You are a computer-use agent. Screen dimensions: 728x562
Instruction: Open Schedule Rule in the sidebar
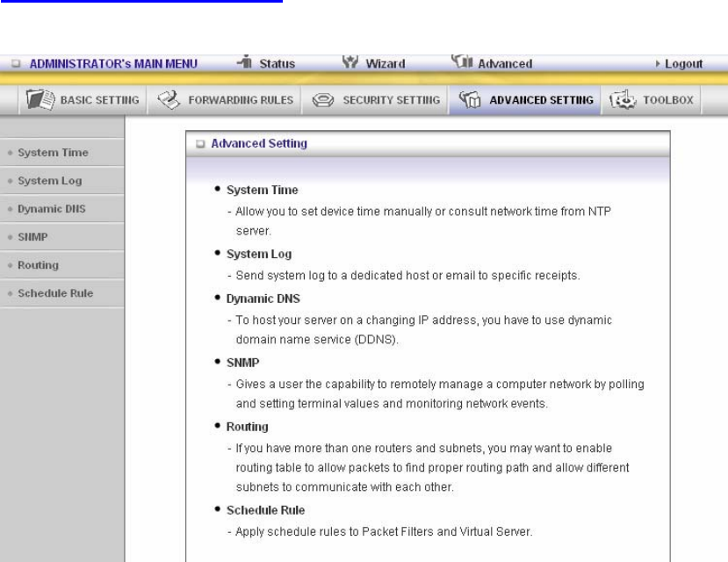tap(62, 293)
